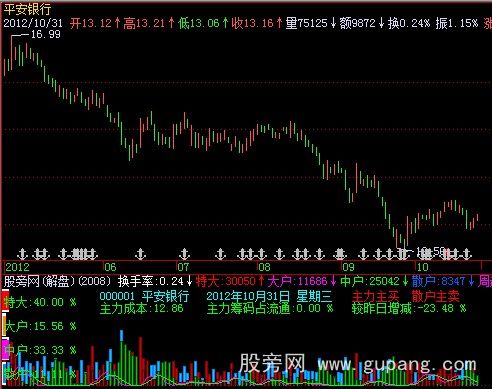This screenshot has width=492, height=389.
Task: Click the lone info marker between 06 and 07
Action: (141, 254)
